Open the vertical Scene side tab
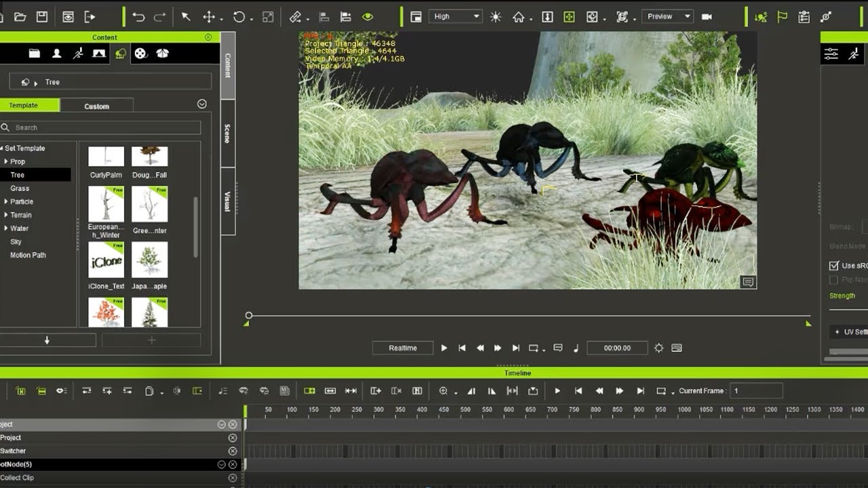868x488 pixels. click(x=227, y=134)
